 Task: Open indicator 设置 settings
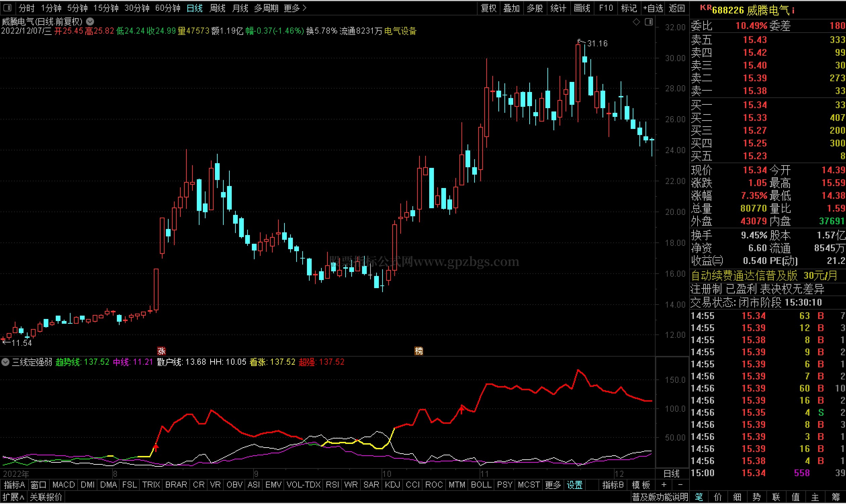pos(575,485)
